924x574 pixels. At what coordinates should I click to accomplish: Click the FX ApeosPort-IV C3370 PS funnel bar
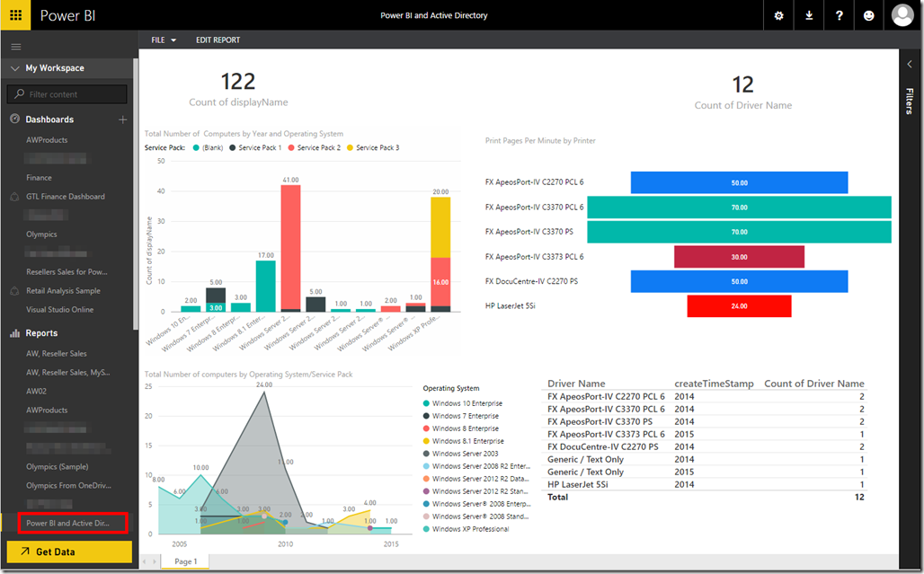click(739, 232)
